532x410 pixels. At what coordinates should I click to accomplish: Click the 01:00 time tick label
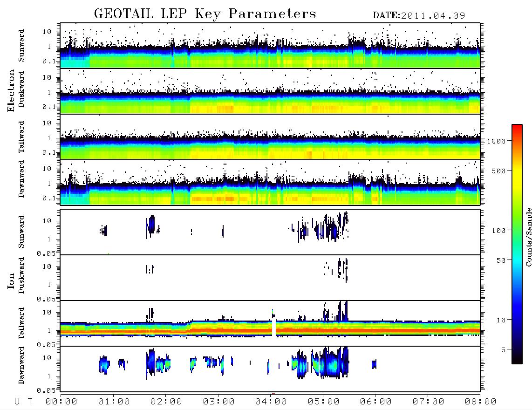(114, 402)
